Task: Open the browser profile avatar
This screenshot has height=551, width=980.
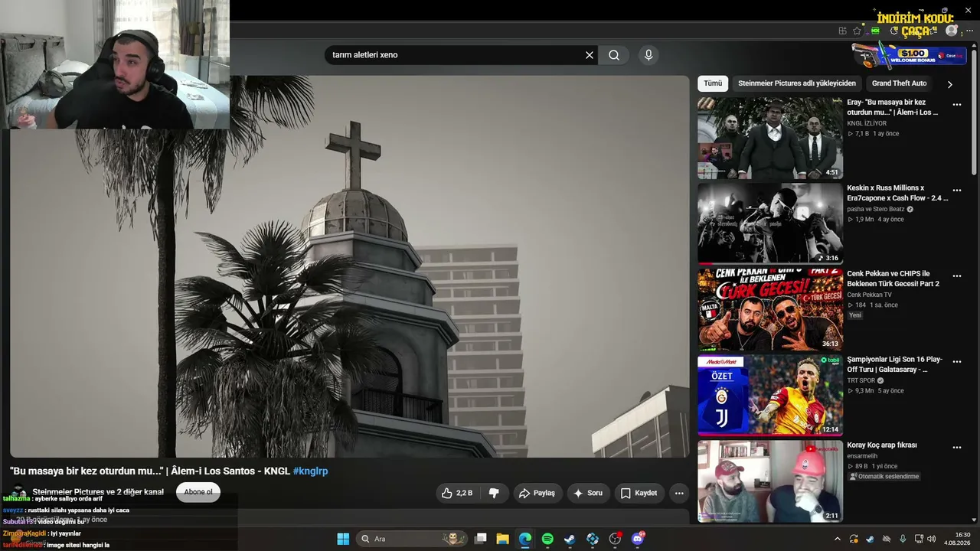Action: (x=952, y=31)
